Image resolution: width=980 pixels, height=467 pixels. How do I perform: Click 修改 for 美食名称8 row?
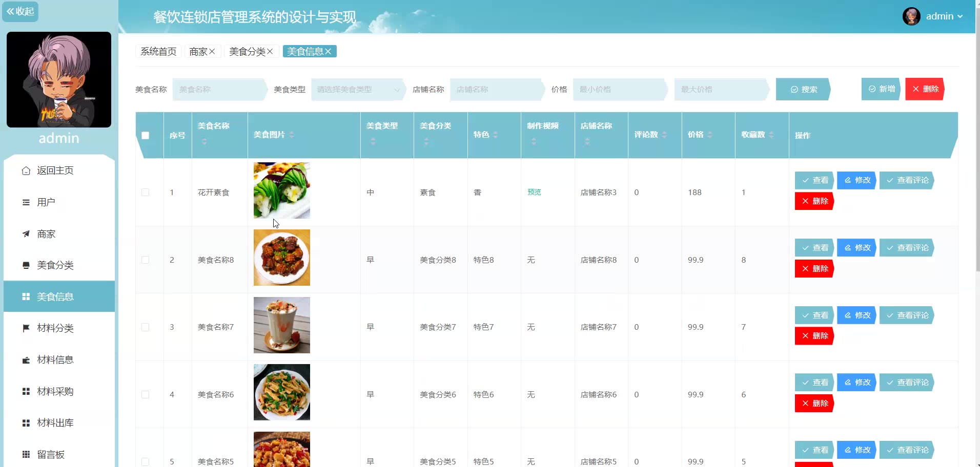point(857,248)
